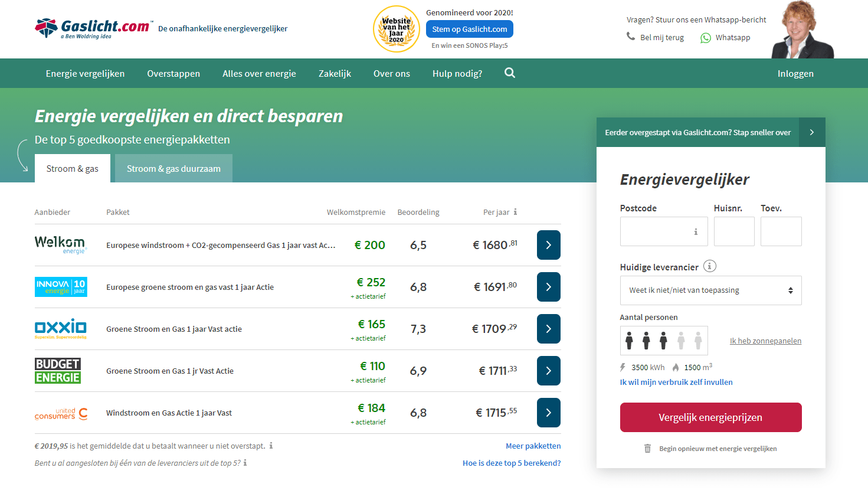
Task: Select five persons icon
Action: [698, 341]
